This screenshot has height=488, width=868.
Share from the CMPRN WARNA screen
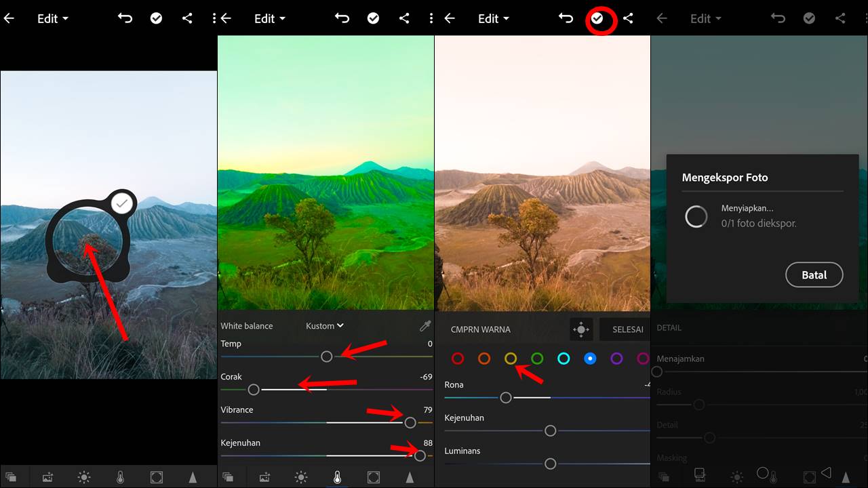tap(628, 18)
